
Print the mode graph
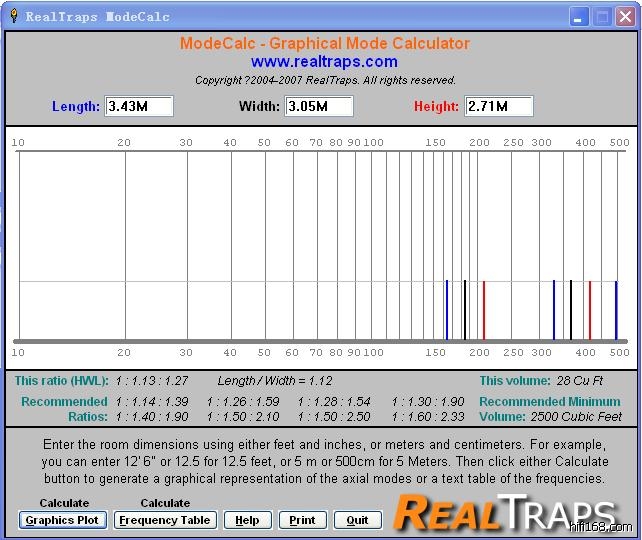pos(302,520)
